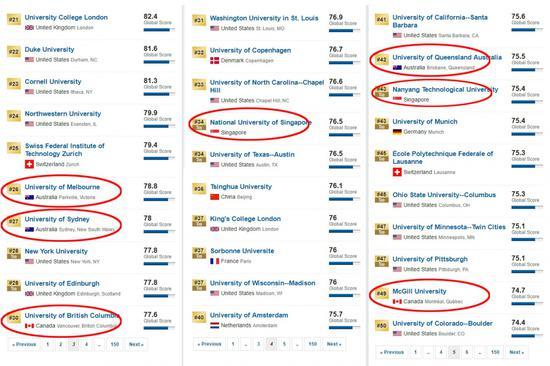Click the score bar for University of Copenhagen
Screen dimensions: 550x366
pos(344,63)
